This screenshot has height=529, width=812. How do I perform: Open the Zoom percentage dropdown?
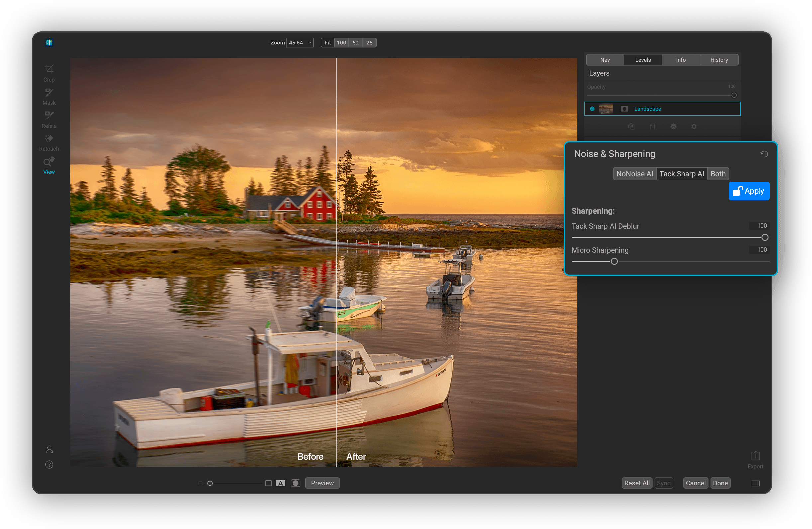point(300,42)
